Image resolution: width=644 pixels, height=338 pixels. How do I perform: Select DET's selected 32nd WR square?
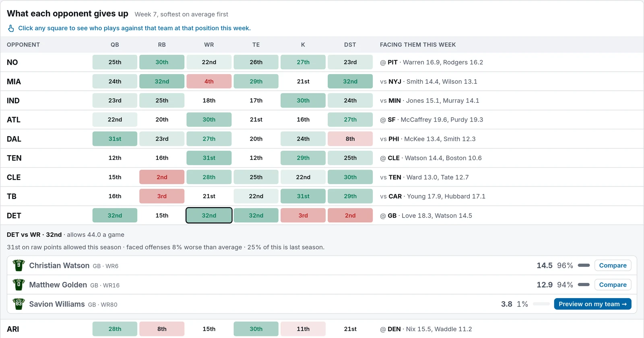(x=209, y=216)
